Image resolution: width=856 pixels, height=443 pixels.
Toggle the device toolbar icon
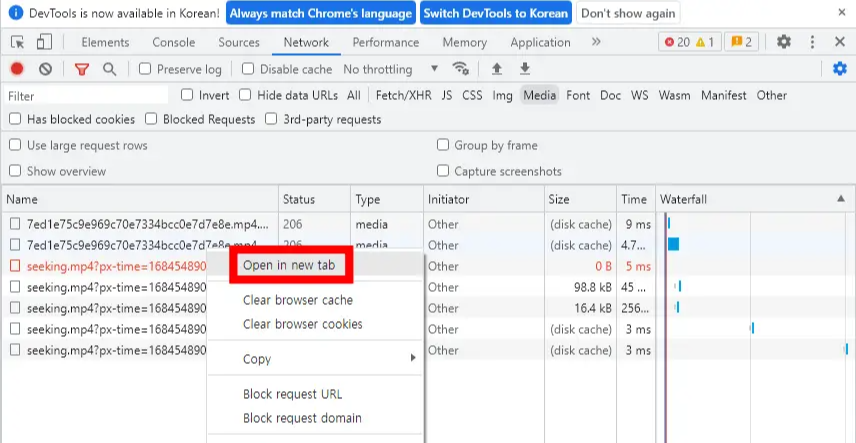tap(44, 42)
